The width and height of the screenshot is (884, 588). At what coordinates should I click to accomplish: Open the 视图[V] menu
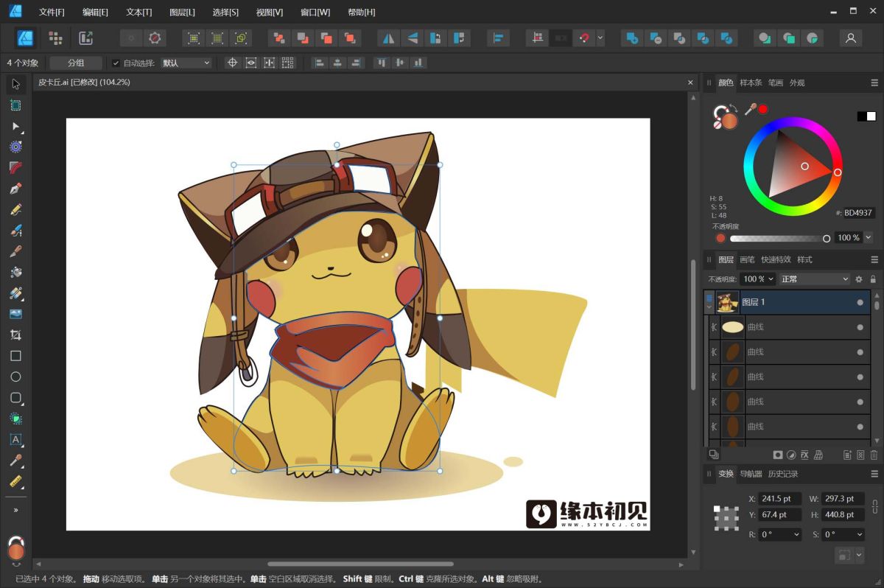269,13
